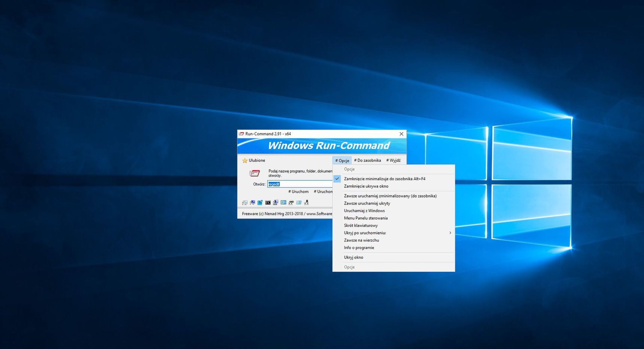Open the Ulubione favorites star

[x=244, y=161]
